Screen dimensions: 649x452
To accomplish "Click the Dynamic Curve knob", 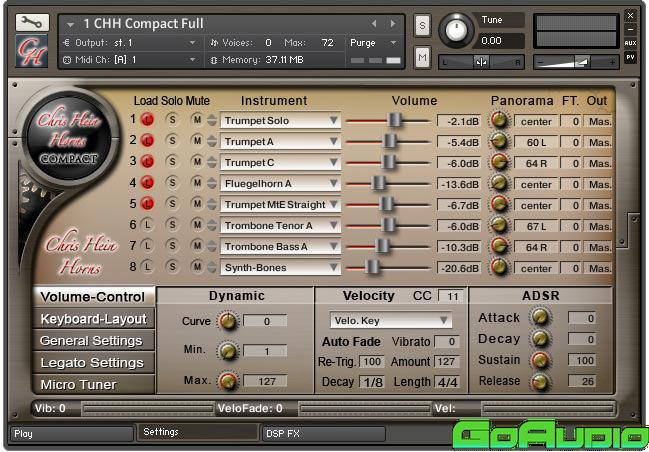I will coord(228,321).
